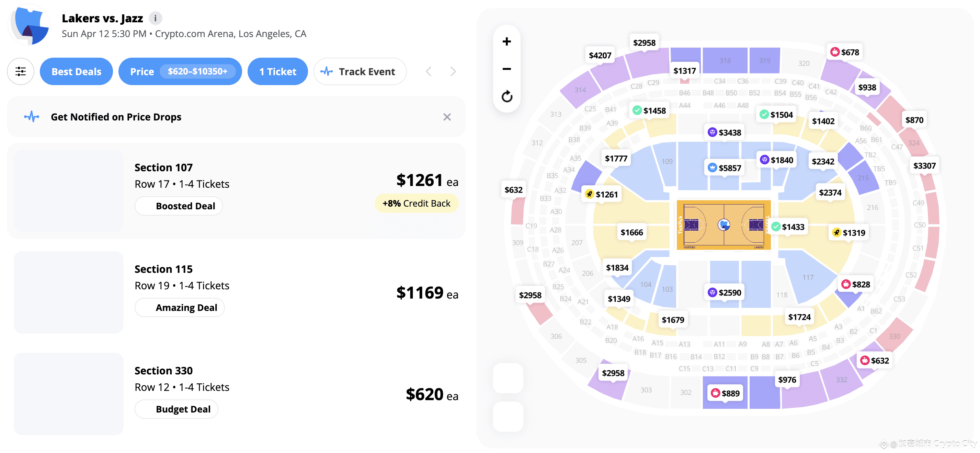980x453 pixels.
Task: Click the left arrow to scroll filters
Action: pyautogui.click(x=429, y=71)
